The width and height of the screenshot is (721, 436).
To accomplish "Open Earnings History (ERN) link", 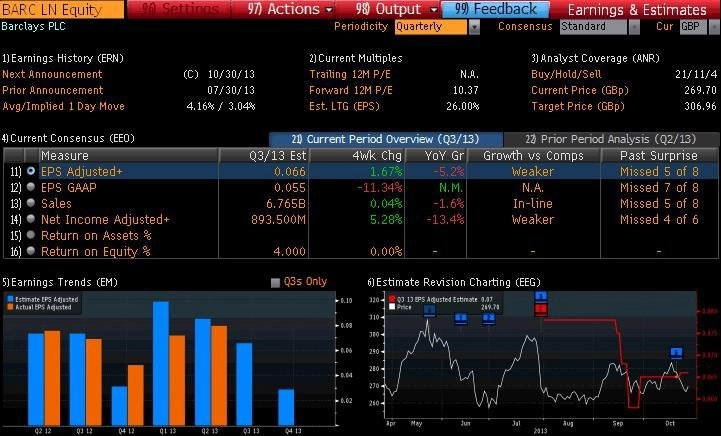I will pos(63,58).
